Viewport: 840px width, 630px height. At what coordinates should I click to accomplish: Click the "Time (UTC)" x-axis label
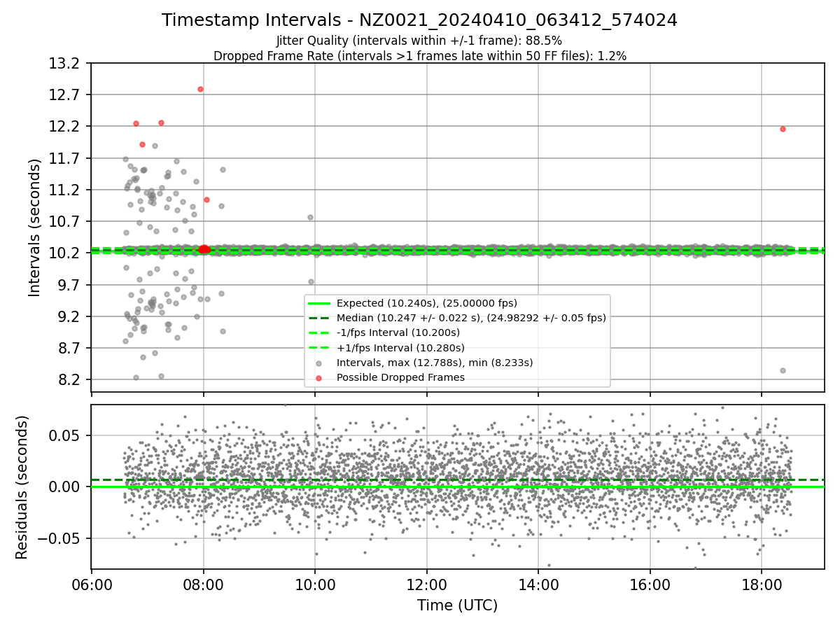pyautogui.click(x=457, y=605)
